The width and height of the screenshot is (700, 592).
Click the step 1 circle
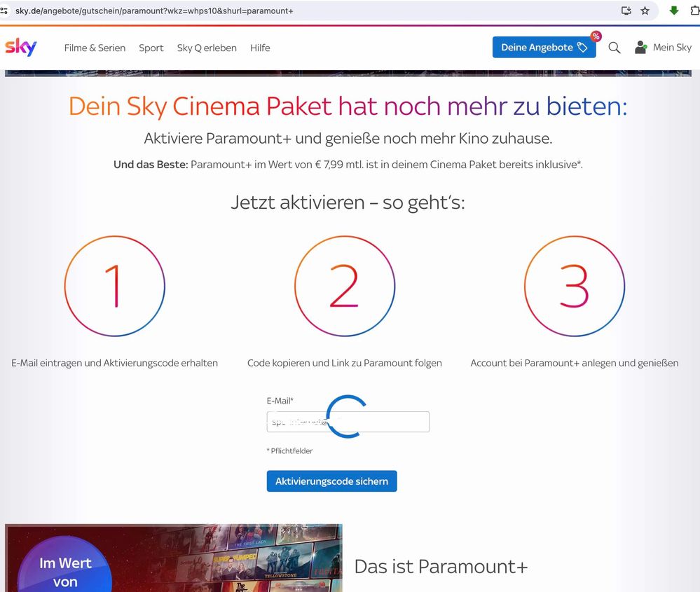115,286
